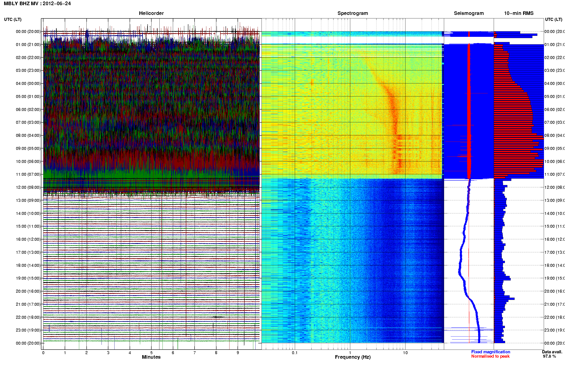Click the left 16:00 (12:00) time label
588x368 pixels.
pyautogui.click(x=28, y=239)
